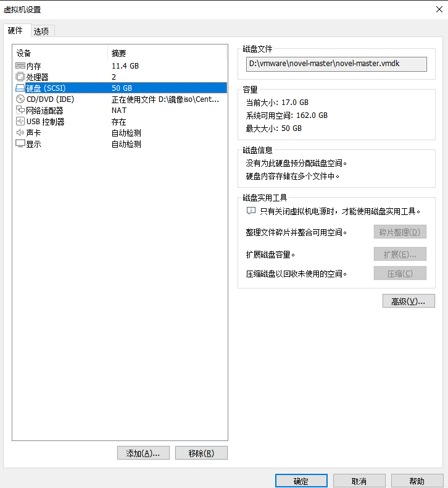
Task: Switch to the 硬件 (Hardware) tab
Action: coord(15,30)
